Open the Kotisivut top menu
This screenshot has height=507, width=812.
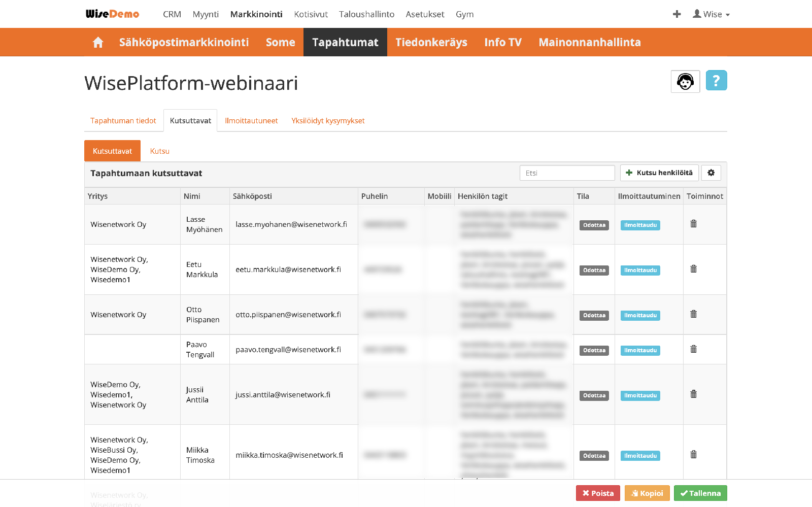point(311,14)
